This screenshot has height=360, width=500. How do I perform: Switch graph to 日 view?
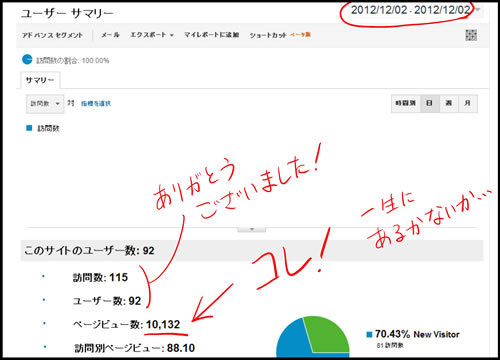[x=430, y=103]
